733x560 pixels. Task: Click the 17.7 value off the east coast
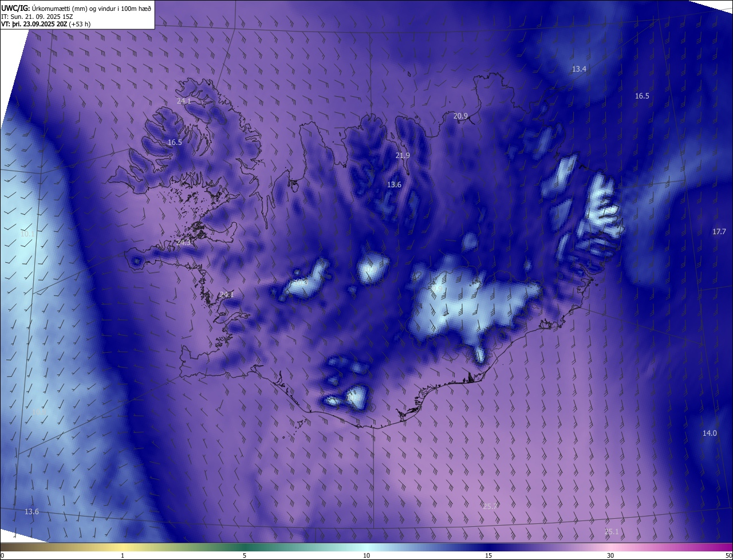tap(719, 231)
